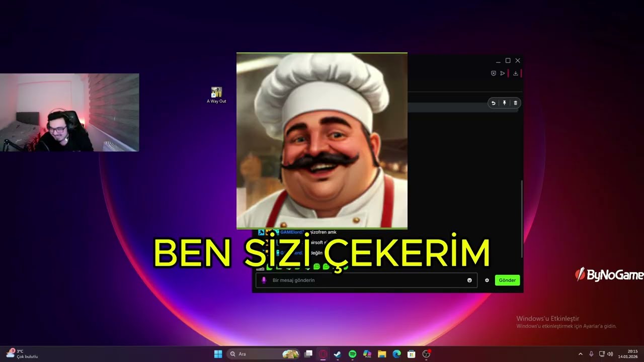644x362 pixels.
Task: Click the send-arrow icon in the browser toolbar
Action: [x=502, y=73]
